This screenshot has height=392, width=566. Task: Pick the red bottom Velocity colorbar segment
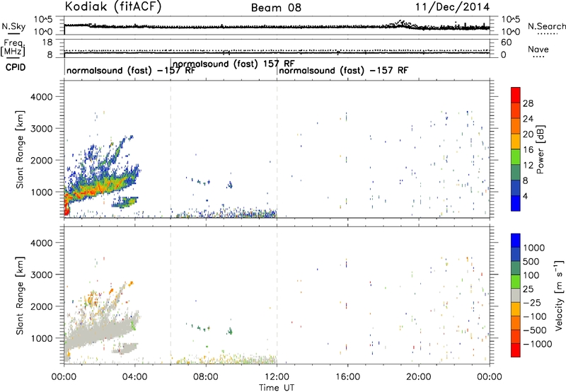tap(516, 350)
